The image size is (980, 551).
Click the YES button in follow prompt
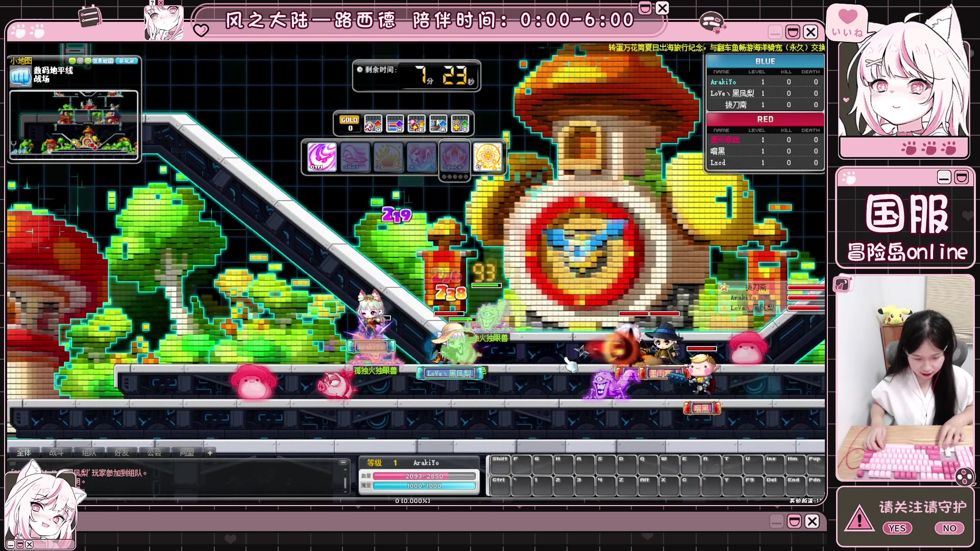(x=897, y=529)
